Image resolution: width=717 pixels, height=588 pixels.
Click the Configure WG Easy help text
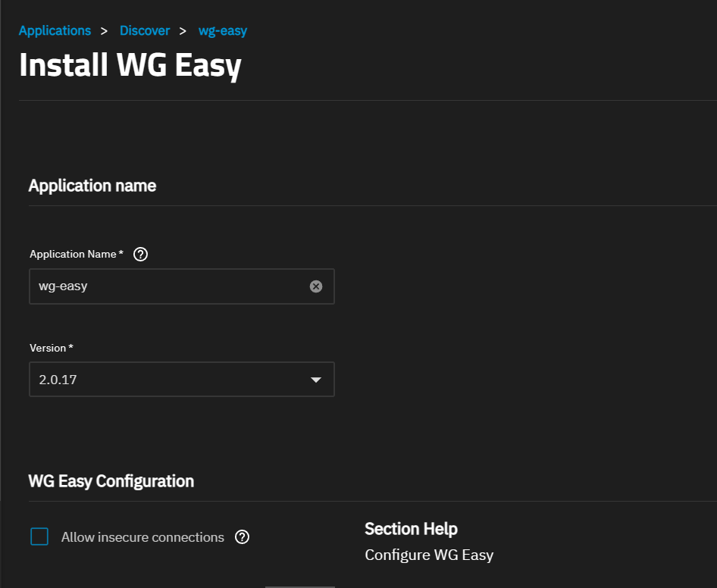click(429, 555)
